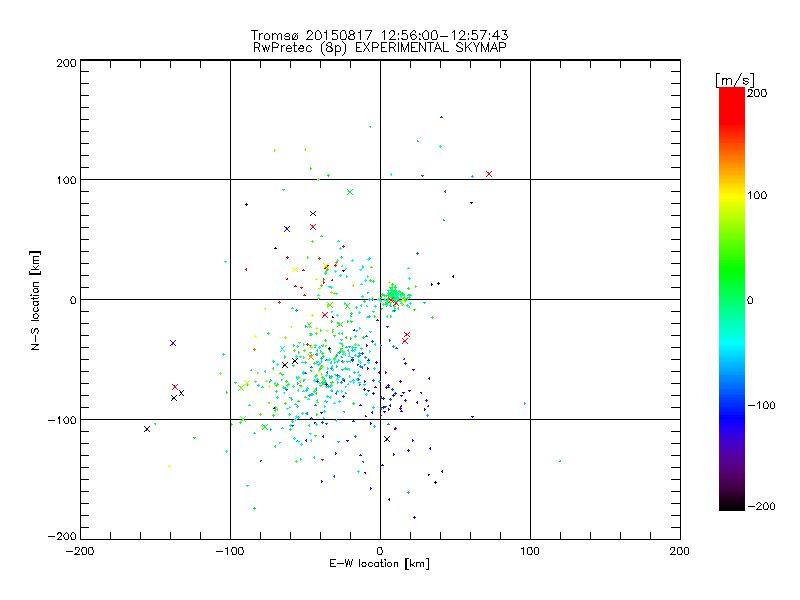This screenshot has height=600, width=800.
Task: Select the 'N-S location [km]' axis label
Action: [x=35, y=301]
